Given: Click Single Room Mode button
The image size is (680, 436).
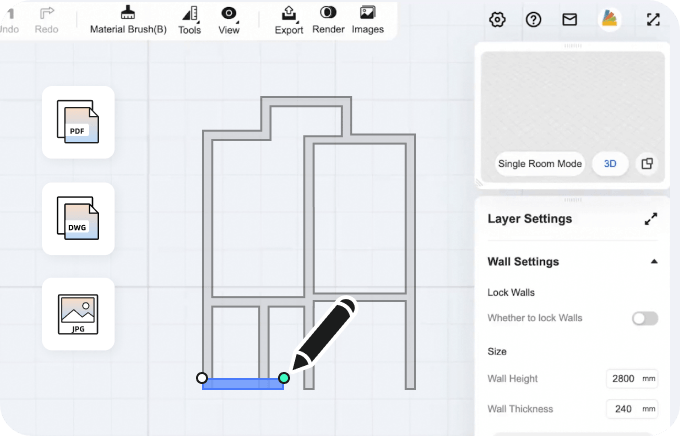Looking at the screenshot, I should (540, 164).
